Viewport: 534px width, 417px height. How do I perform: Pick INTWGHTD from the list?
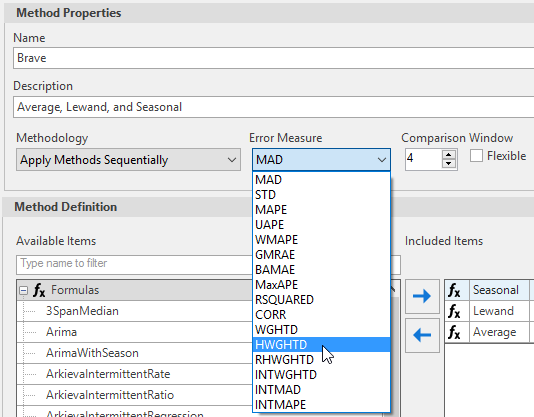(x=321, y=374)
